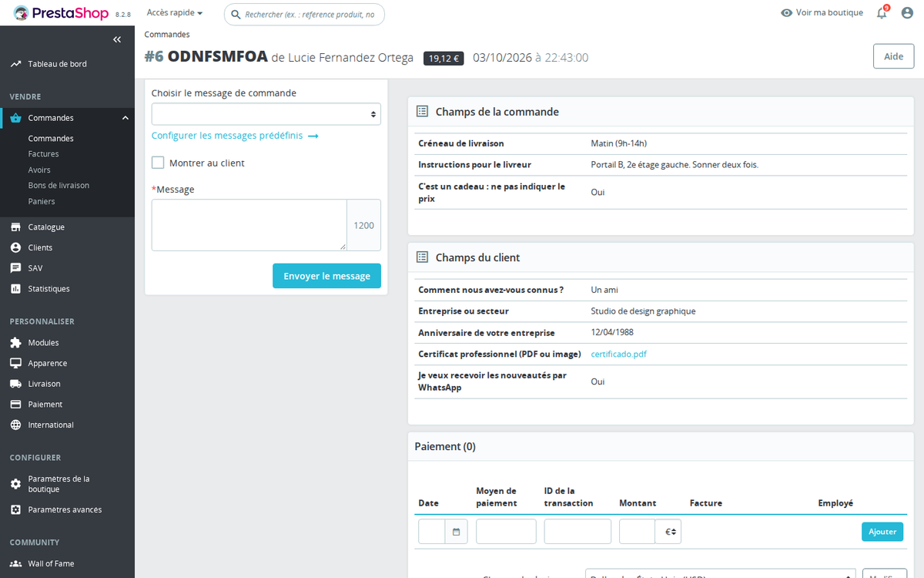Click Envoyer le message button

point(326,276)
